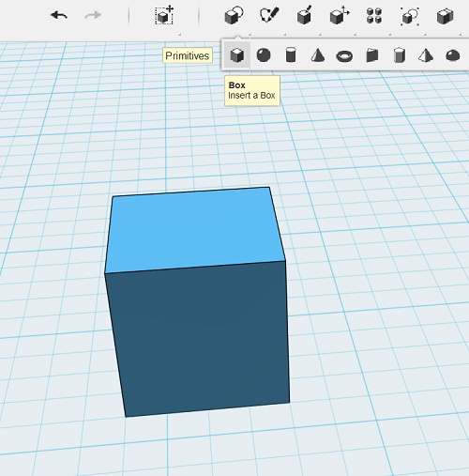Insert a Hemisphere primitive
Image resolution: width=469 pixels, height=476 pixels.
452,55
